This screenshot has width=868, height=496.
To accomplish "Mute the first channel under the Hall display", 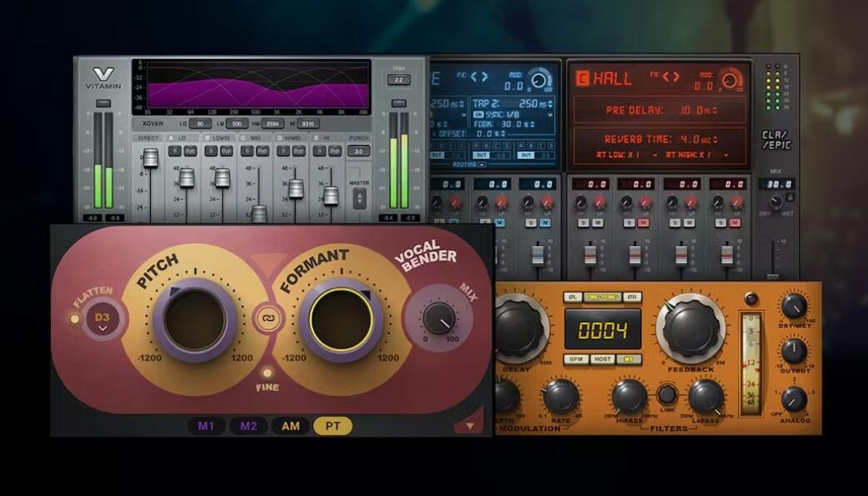I will tap(598, 223).
